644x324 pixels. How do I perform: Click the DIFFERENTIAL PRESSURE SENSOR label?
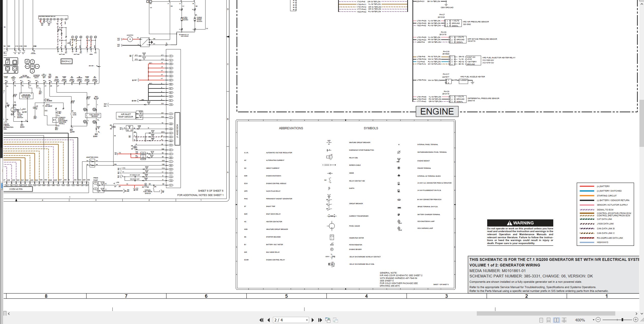click(x=483, y=98)
